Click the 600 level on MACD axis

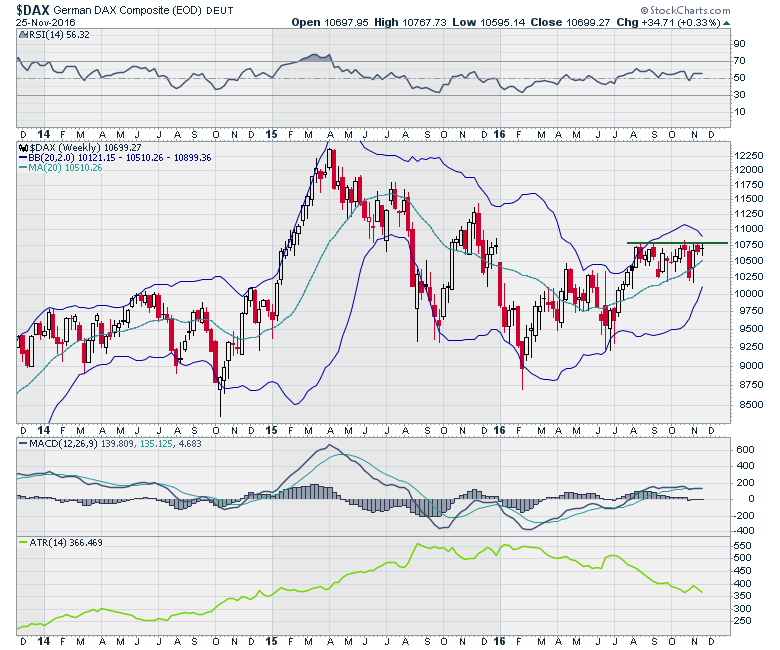click(741, 450)
